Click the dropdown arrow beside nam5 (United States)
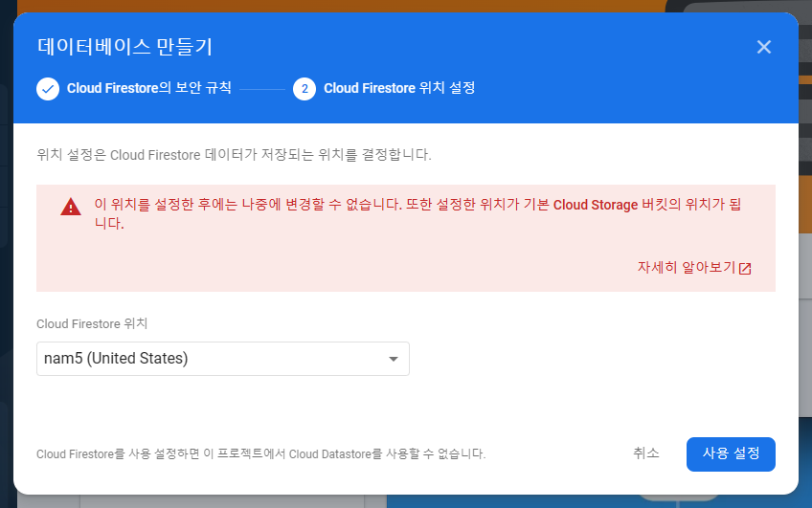The height and width of the screenshot is (508, 812). pos(393,359)
